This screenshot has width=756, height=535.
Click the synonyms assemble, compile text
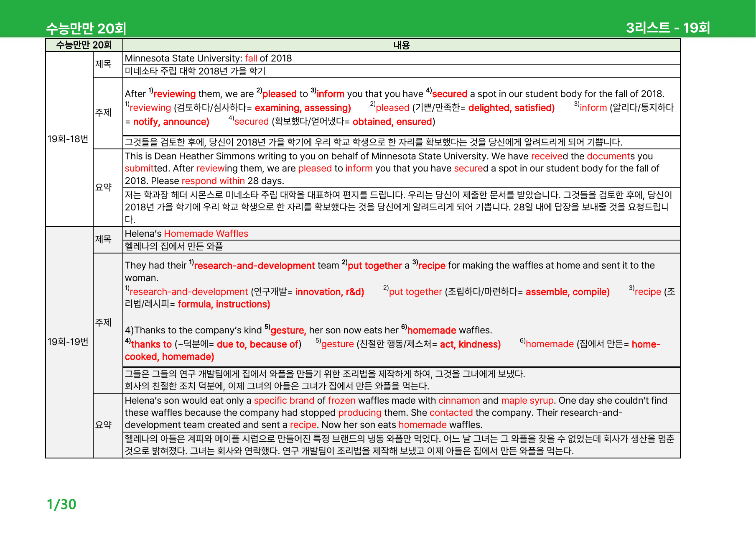pyautogui.click(x=568, y=292)
